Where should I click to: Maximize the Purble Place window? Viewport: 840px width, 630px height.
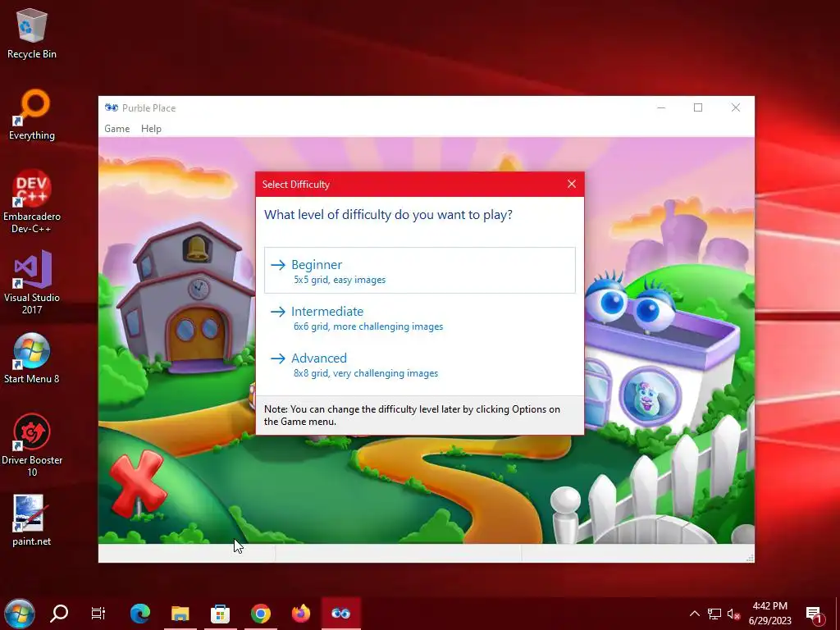[698, 107]
